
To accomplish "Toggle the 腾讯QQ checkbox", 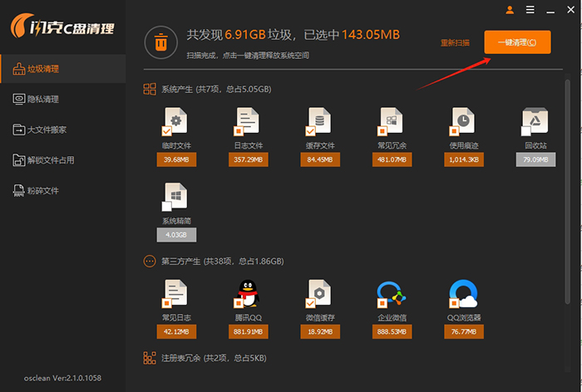I will click(239, 303).
